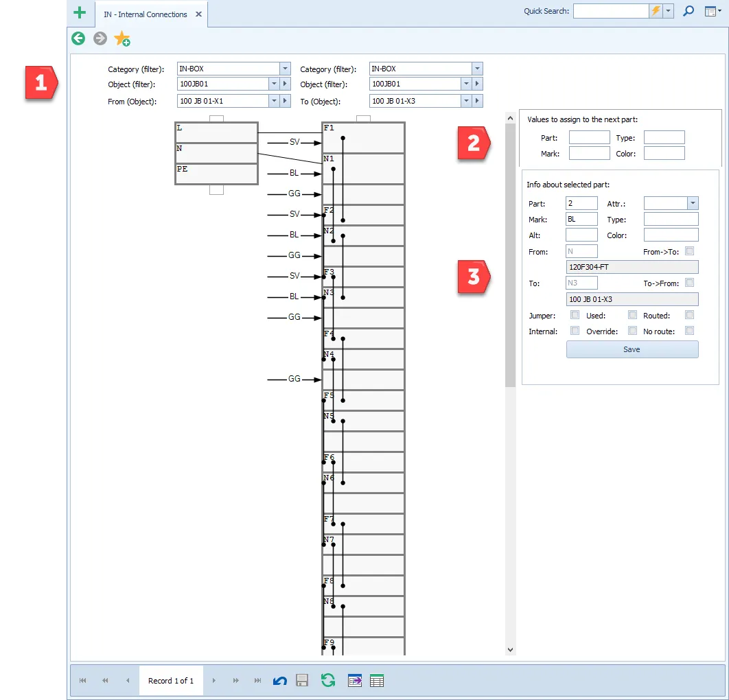Enable the Internal checkbox
The image size is (729, 700).
[x=575, y=331]
